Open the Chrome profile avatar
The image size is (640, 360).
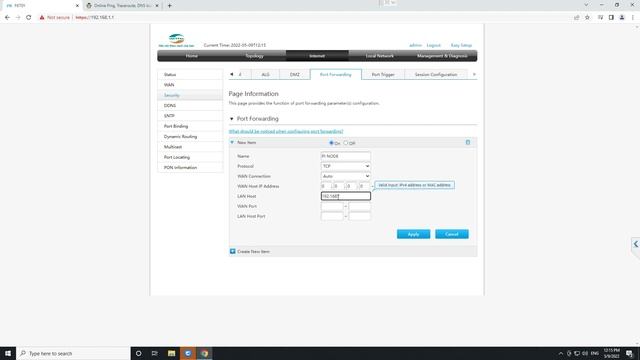tap(622, 18)
